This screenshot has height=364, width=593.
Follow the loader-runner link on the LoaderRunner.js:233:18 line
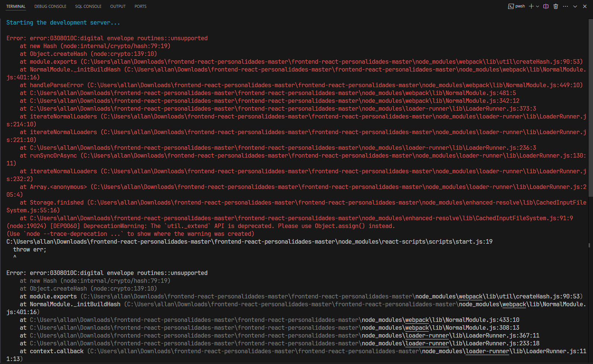pos(427,344)
